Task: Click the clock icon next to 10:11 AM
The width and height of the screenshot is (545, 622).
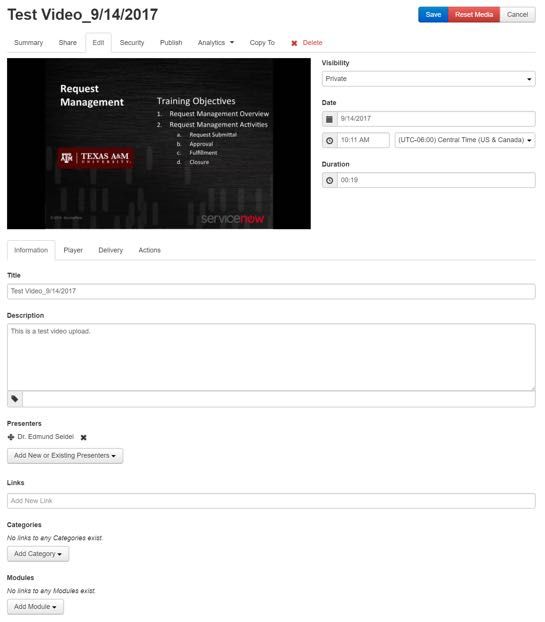Action: pyautogui.click(x=329, y=140)
